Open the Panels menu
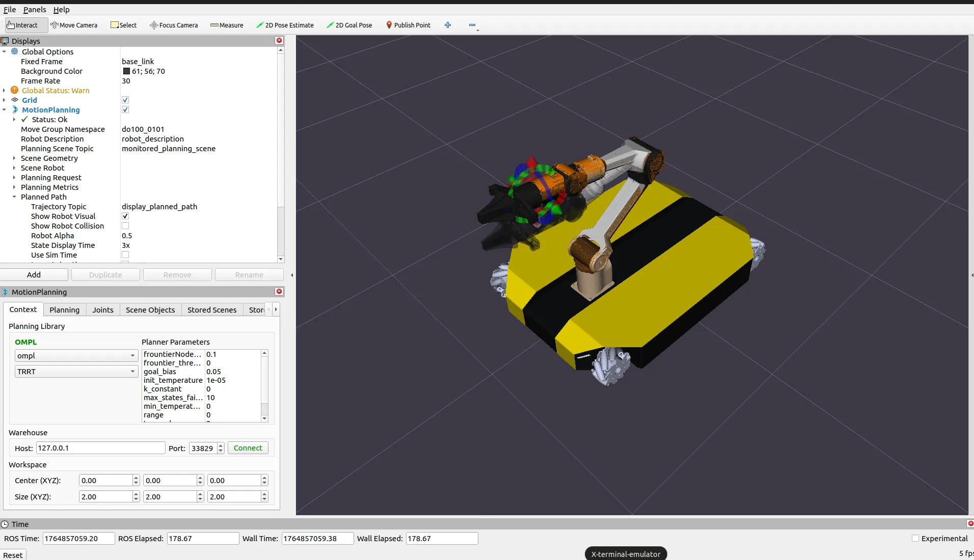974x560 pixels. 35,10
